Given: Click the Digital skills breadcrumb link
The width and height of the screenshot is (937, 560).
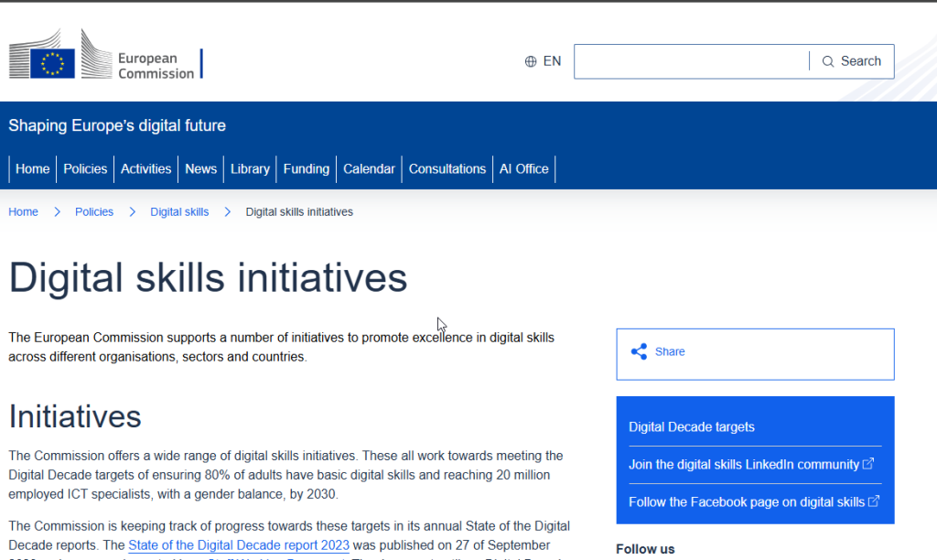Looking at the screenshot, I should [179, 212].
